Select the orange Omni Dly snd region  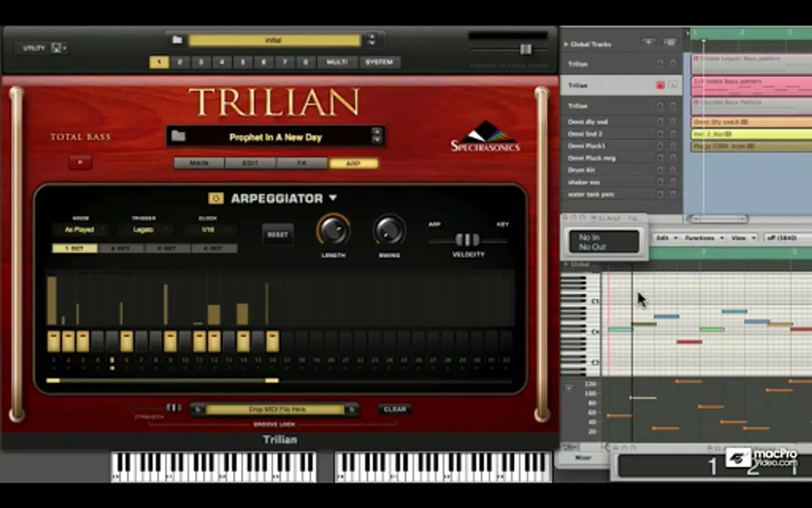(x=752, y=122)
